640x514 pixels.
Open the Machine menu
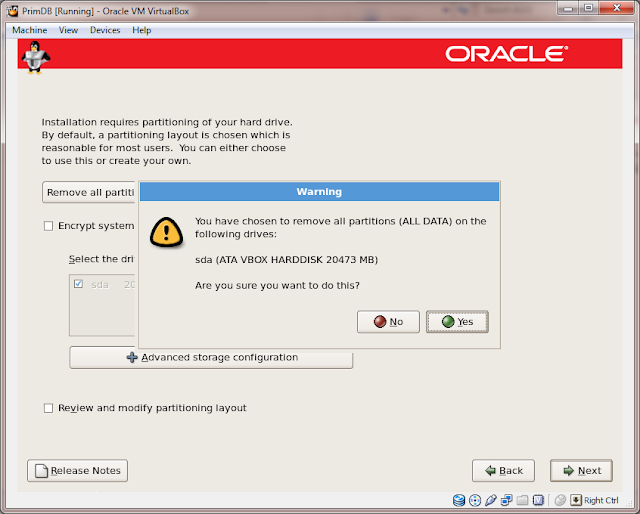coord(29,30)
